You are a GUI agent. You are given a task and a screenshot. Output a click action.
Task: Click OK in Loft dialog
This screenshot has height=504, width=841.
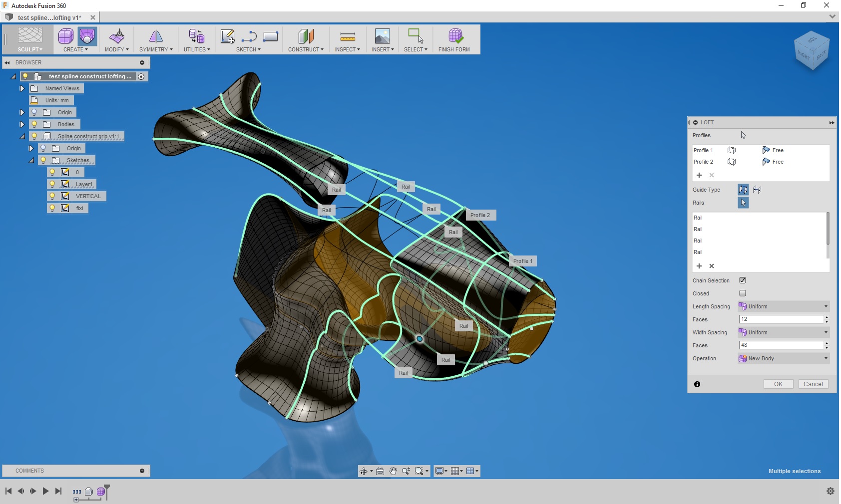(x=778, y=384)
